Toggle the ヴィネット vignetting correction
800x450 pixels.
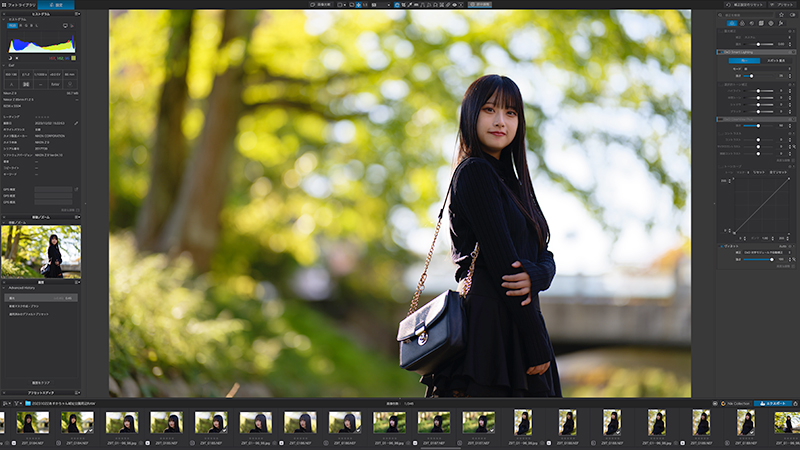721,246
